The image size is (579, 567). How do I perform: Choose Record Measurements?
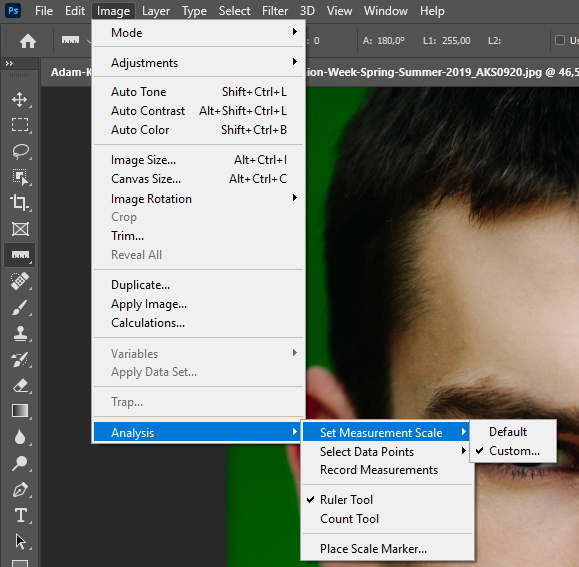tap(387, 470)
